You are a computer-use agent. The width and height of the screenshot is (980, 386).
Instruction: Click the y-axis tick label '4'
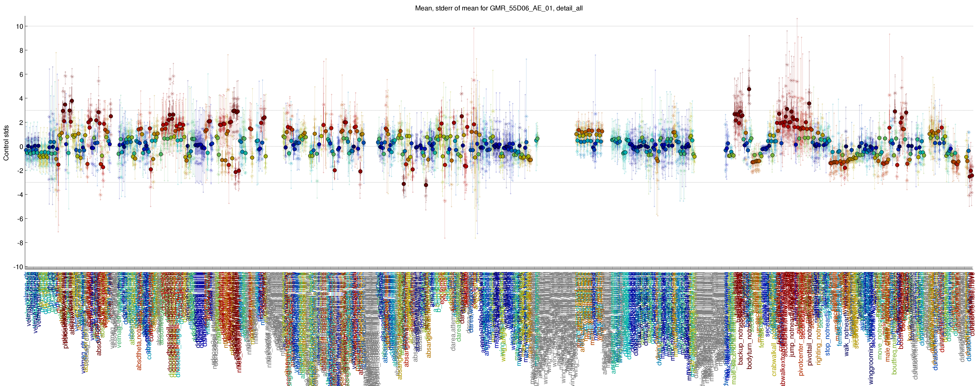(x=21, y=98)
